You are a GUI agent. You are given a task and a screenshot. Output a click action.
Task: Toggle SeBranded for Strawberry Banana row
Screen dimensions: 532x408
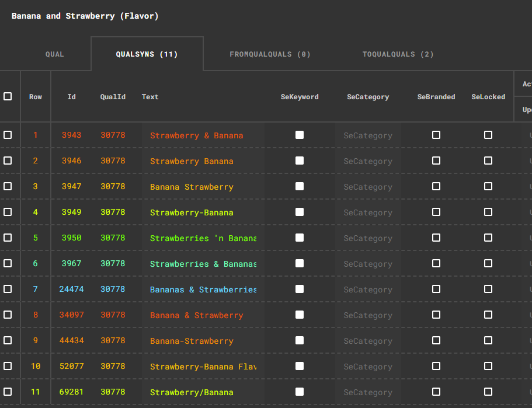point(436,161)
